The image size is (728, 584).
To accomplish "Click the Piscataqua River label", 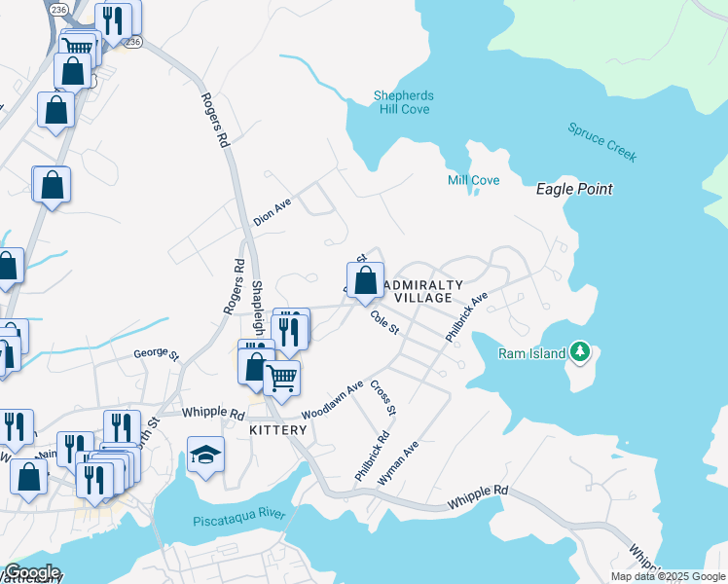I will pos(239,516).
